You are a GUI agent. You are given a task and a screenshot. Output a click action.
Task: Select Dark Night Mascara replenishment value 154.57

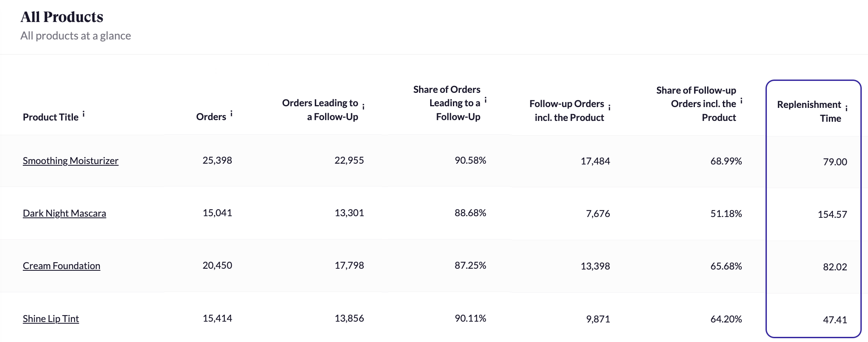(832, 215)
